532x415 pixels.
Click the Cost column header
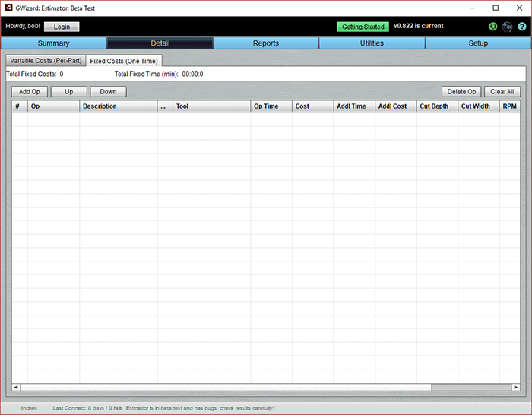click(313, 106)
